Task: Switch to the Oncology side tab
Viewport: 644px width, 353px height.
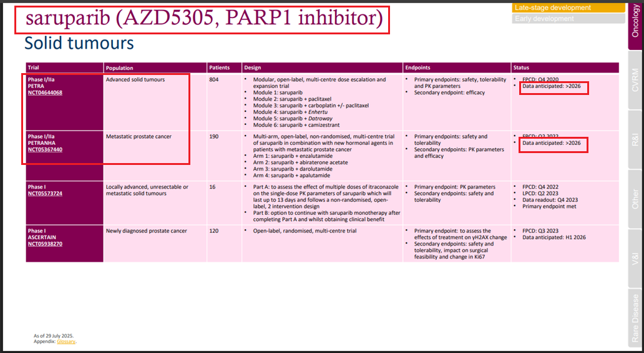Action: 635,25
